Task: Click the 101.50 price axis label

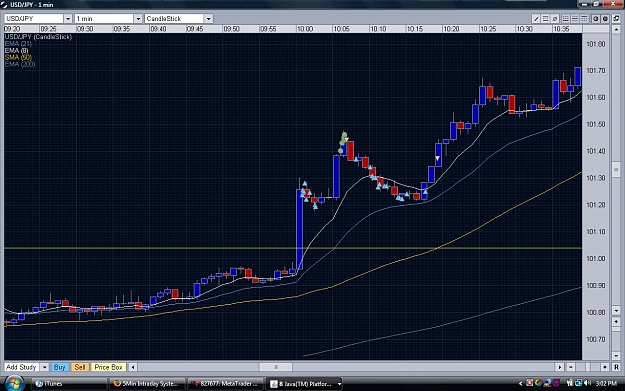Action: (x=596, y=124)
